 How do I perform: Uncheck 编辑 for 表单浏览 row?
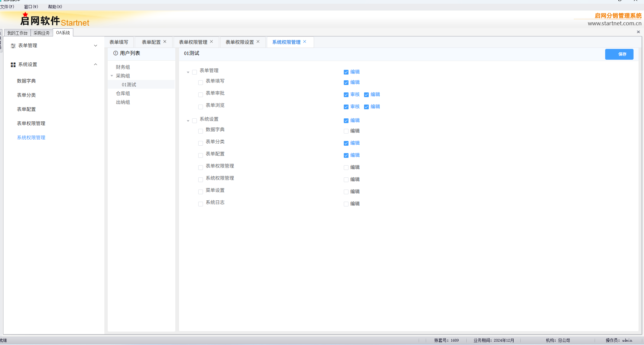(x=366, y=107)
